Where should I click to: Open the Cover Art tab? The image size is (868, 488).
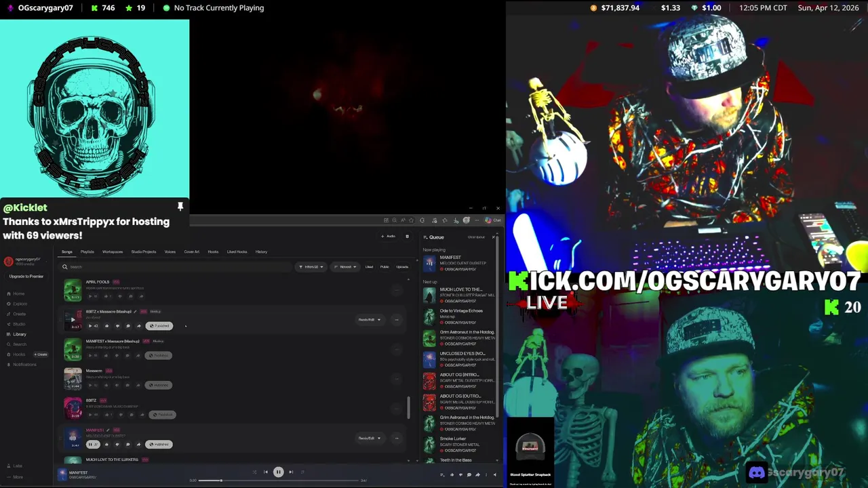click(192, 251)
